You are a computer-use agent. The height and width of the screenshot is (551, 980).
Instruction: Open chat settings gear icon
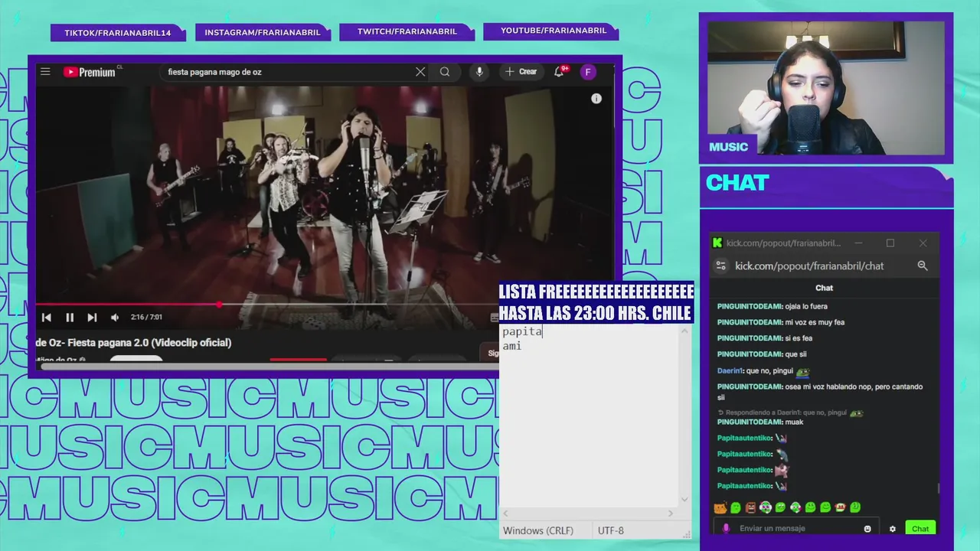pyautogui.click(x=892, y=529)
